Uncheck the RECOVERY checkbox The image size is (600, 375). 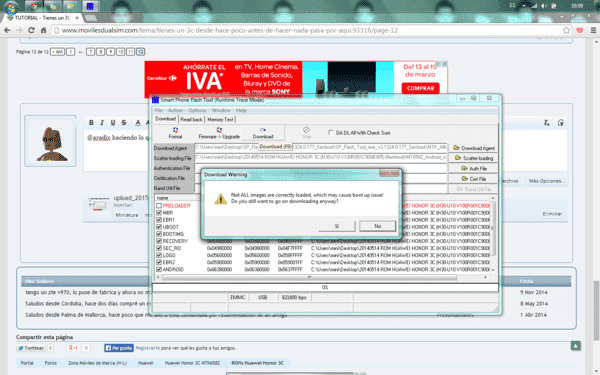coord(159,241)
